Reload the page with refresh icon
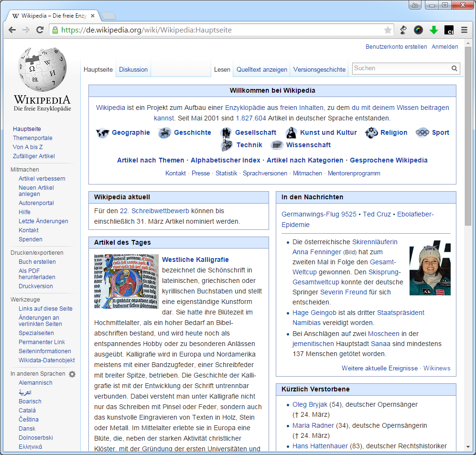 [x=40, y=30]
